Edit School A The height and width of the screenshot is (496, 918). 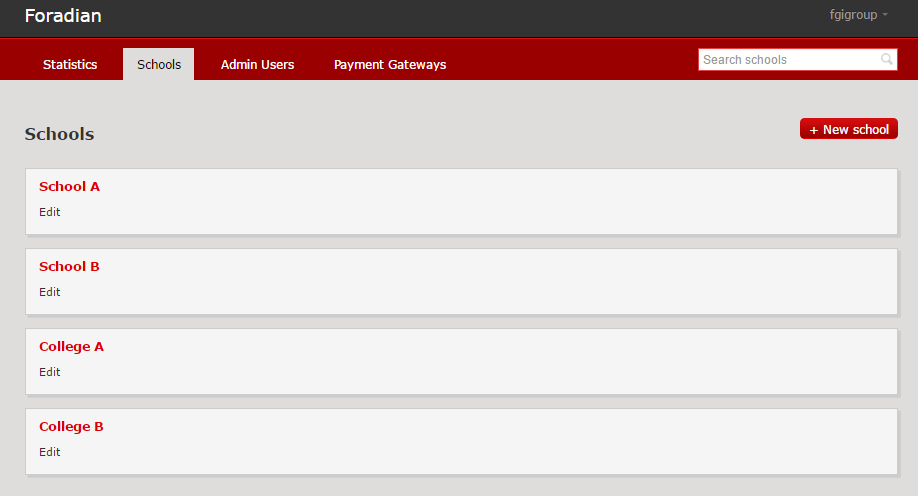(x=50, y=212)
